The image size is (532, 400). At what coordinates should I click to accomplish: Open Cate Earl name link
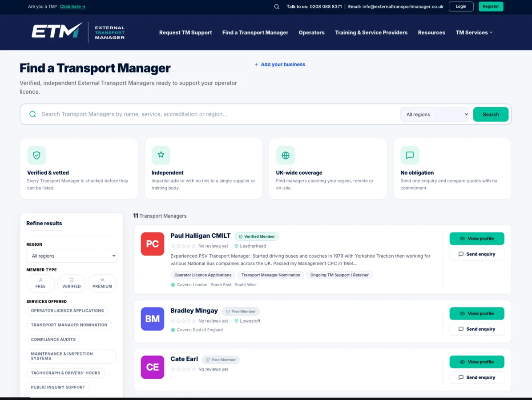[x=184, y=359]
